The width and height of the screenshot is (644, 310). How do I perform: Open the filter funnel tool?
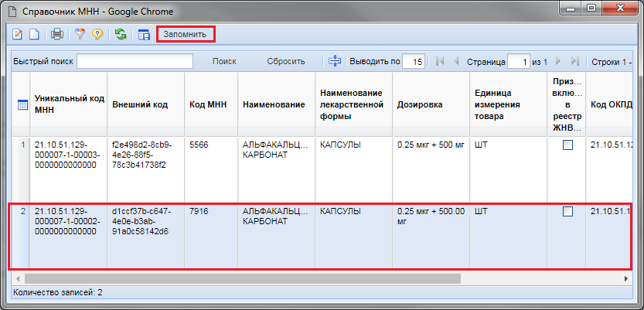[80, 35]
